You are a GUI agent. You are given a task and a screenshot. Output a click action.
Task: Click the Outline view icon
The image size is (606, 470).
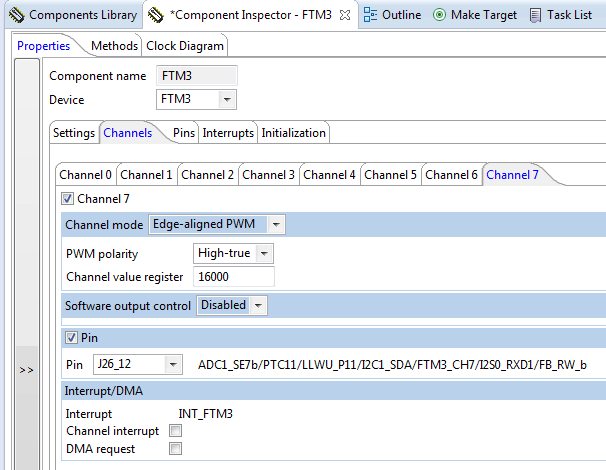coord(370,15)
